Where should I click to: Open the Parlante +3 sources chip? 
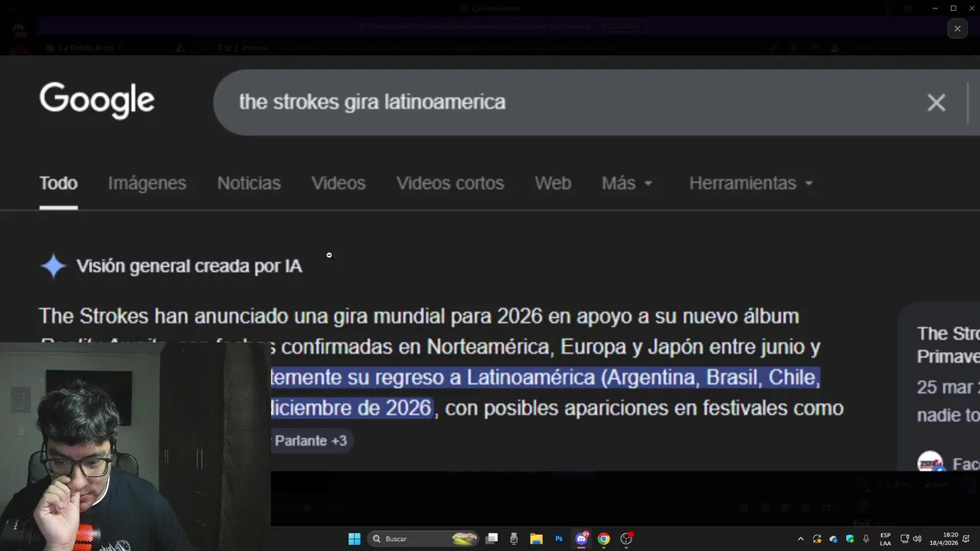[311, 441]
